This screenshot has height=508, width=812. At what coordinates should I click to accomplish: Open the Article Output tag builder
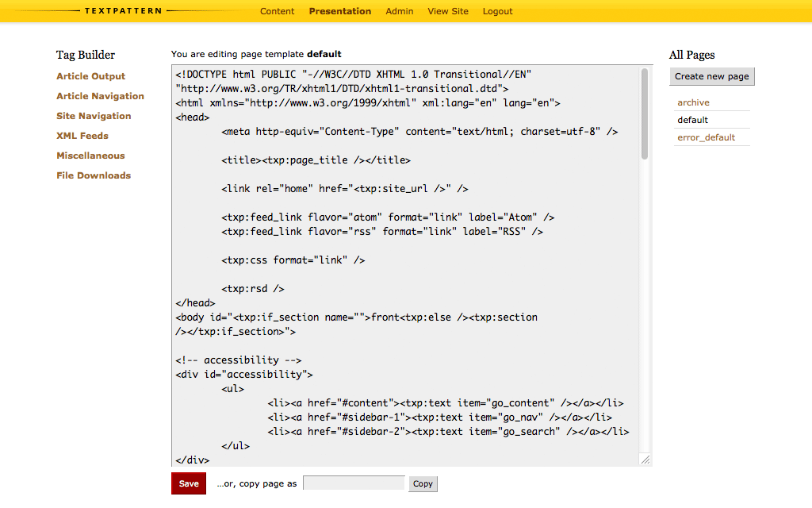(x=90, y=76)
